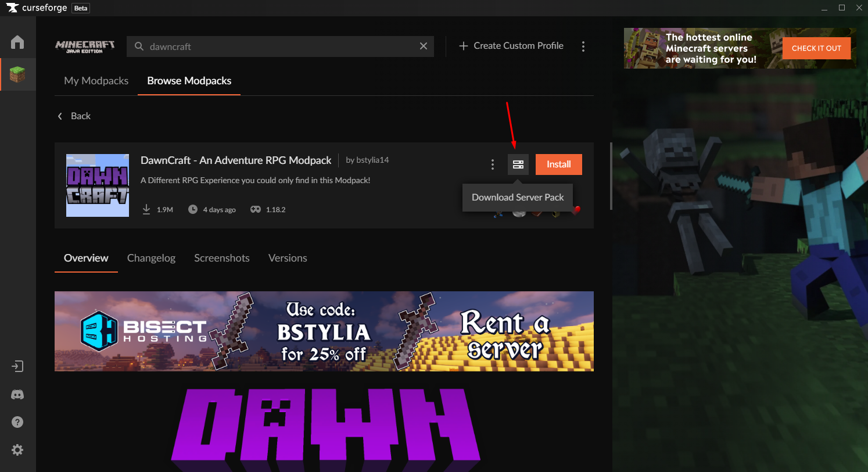Screen dimensions: 868x472
Task: Click the large DAWN logo image
Action: pos(325,429)
